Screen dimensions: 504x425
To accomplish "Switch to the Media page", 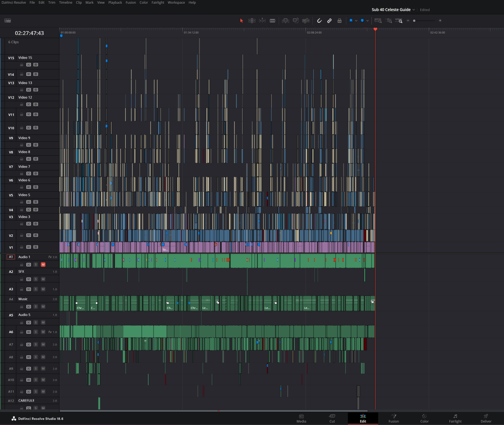I will [302, 418].
